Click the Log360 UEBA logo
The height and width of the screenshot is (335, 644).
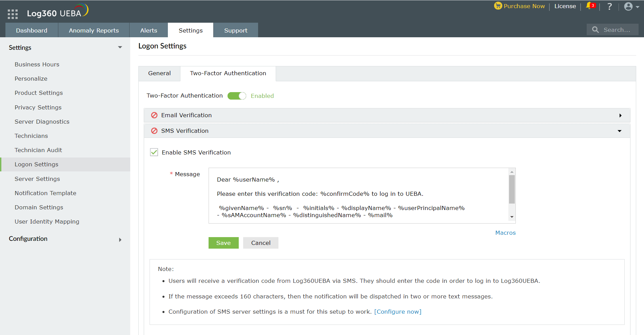[x=58, y=11]
